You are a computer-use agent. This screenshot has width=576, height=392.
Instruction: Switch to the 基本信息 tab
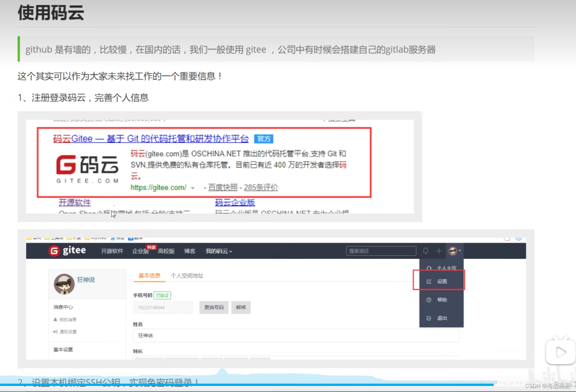(x=149, y=276)
